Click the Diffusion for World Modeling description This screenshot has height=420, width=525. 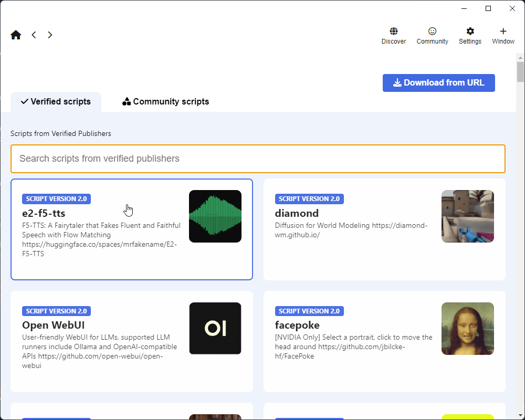[351, 230]
